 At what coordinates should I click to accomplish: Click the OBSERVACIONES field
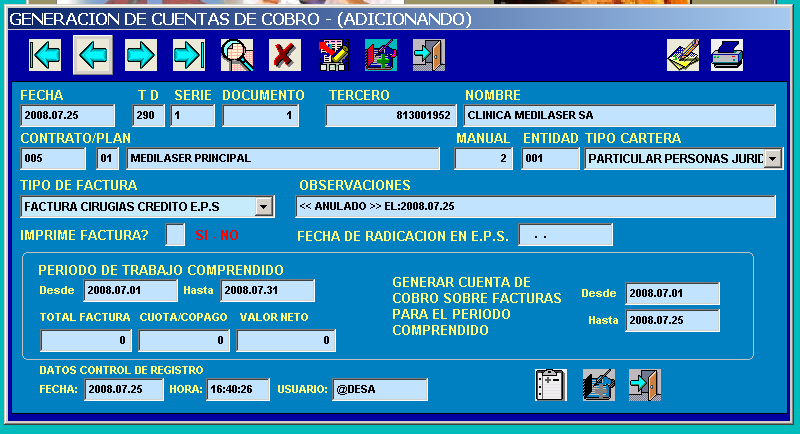click(x=536, y=207)
